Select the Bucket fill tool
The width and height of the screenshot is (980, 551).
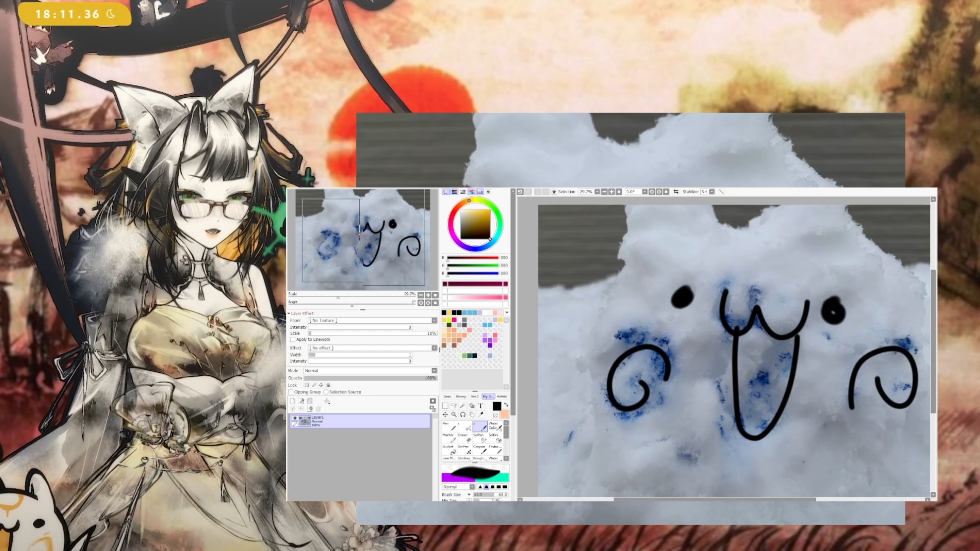tap(449, 450)
